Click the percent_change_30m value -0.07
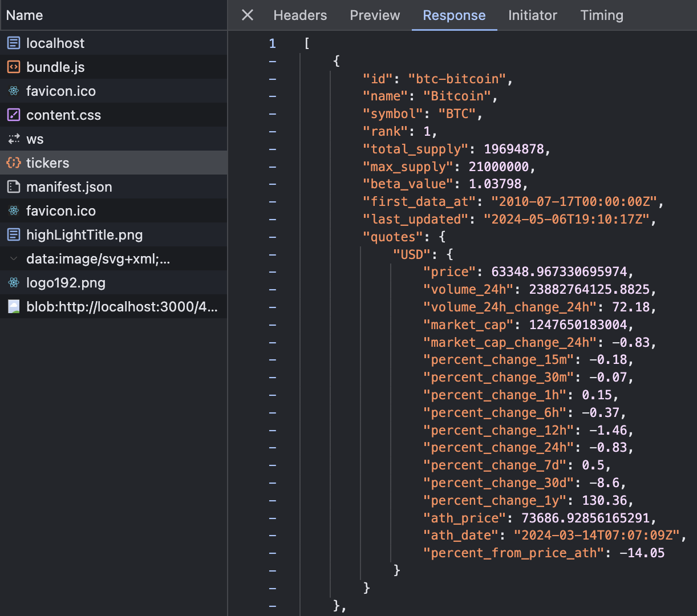The height and width of the screenshot is (616, 697). click(608, 378)
